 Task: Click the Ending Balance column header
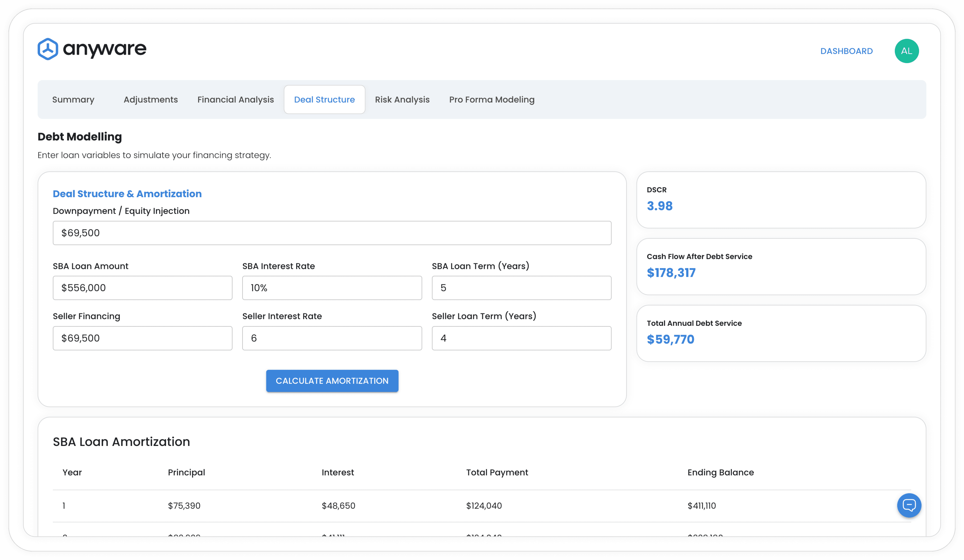pos(720,472)
